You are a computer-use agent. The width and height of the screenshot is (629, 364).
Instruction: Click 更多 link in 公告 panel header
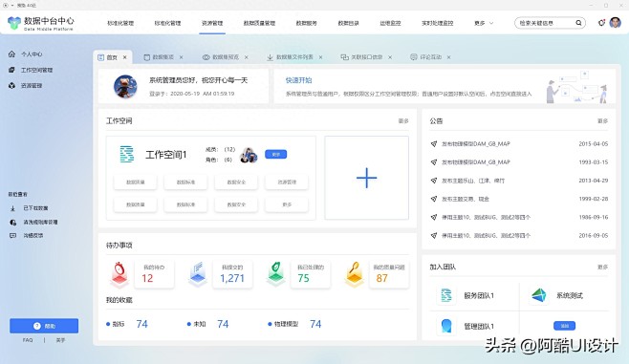tap(602, 121)
